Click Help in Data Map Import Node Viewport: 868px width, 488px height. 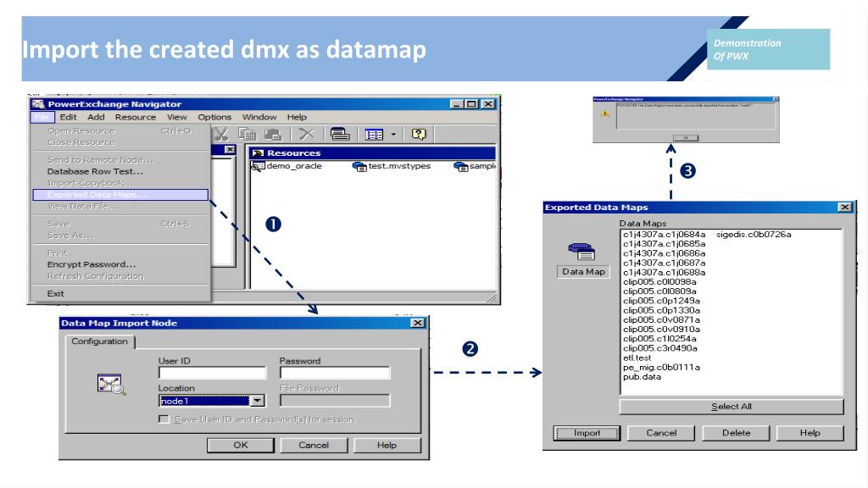click(x=387, y=446)
